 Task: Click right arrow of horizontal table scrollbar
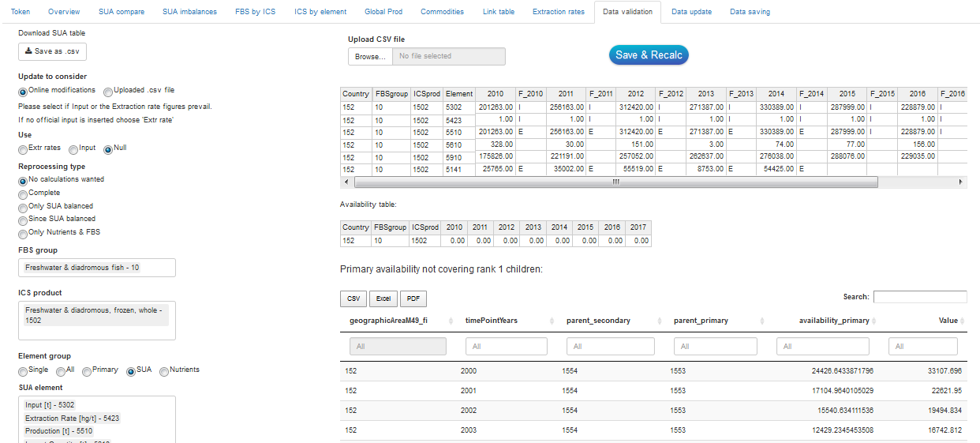pos(960,182)
